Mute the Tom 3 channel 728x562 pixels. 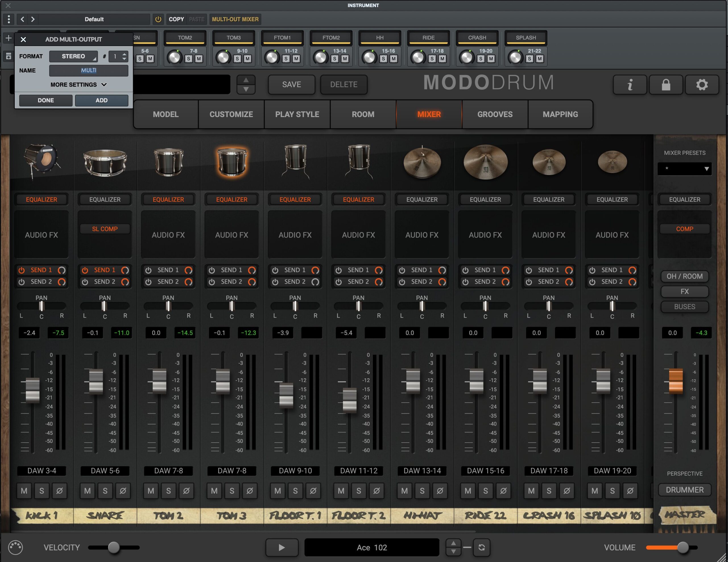[214, 491]
